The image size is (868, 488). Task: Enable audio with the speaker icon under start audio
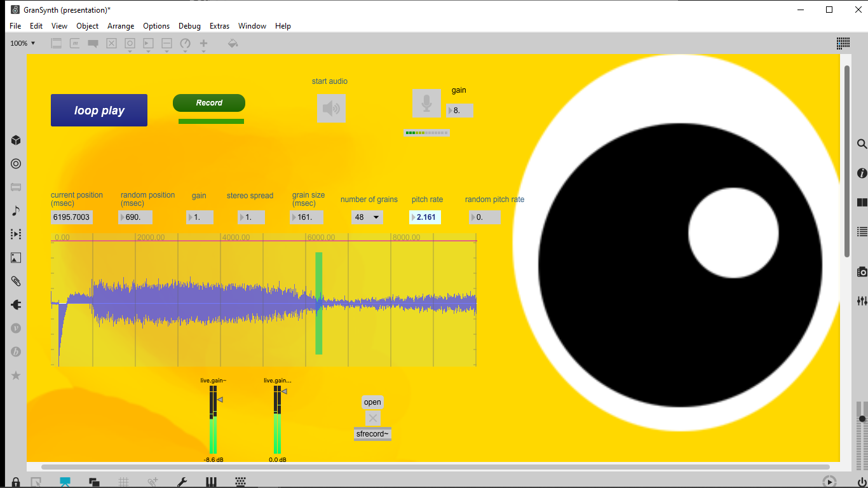[331, 108]
